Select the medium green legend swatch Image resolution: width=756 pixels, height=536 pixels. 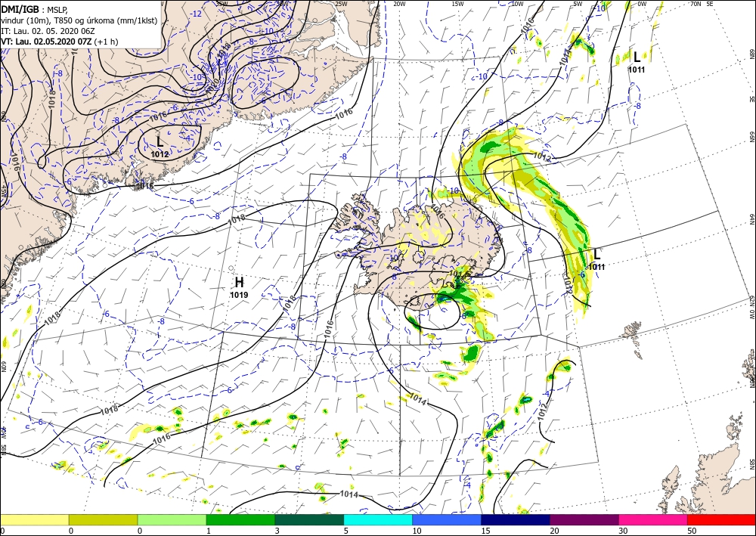pos(240,519)
